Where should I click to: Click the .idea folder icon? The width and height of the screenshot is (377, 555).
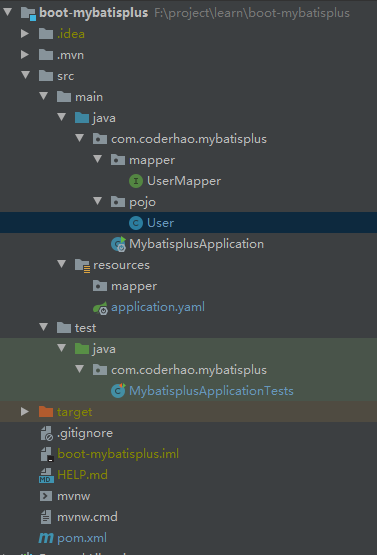(x=46, y=34)
